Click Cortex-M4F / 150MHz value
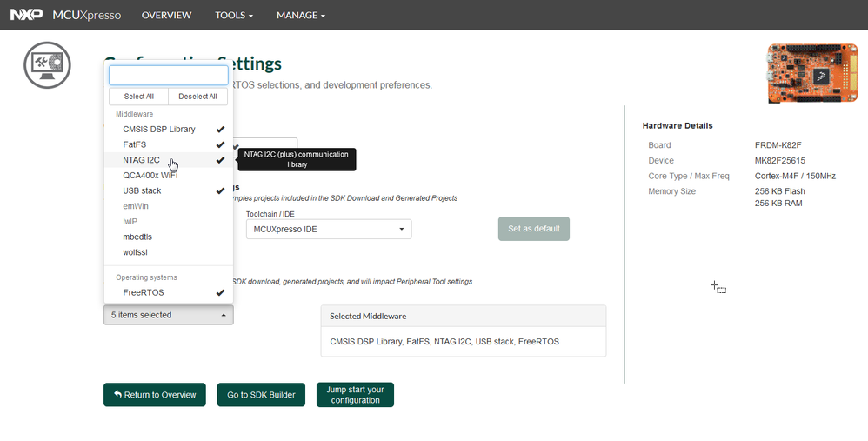868x441 pixels. [x=795, y=176]
